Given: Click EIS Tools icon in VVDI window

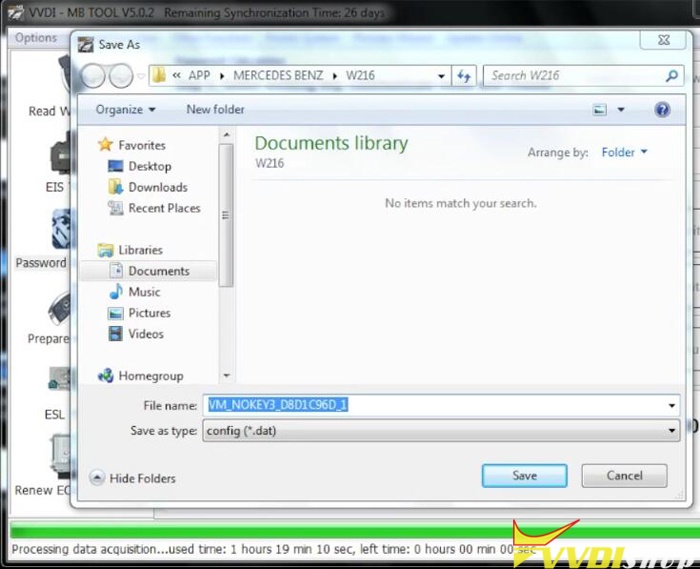Looking at the screenshot, I should click(x=60, y=155).
